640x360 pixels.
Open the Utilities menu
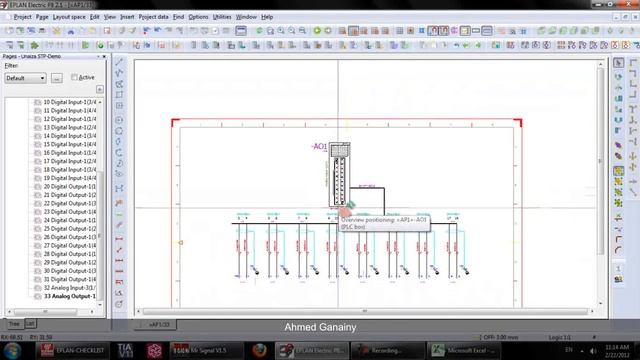coord(222,17)
